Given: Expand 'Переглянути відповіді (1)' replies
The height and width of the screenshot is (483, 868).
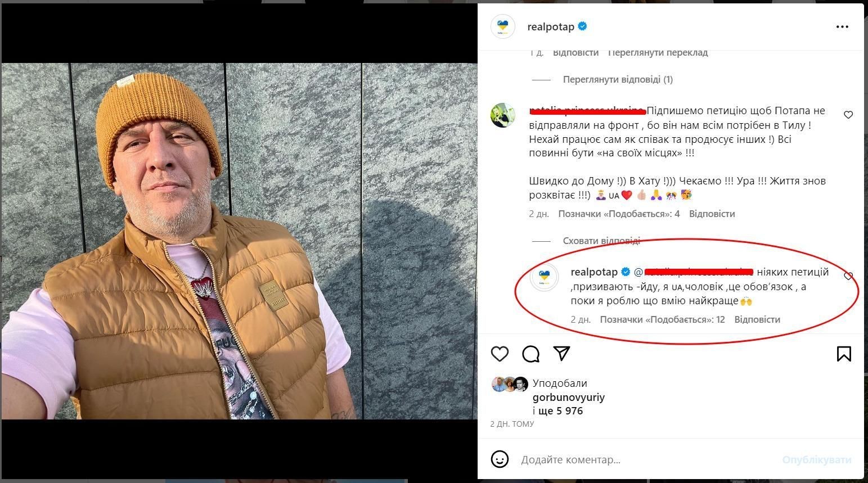Looking at the screenshot, I should (618, 79).
